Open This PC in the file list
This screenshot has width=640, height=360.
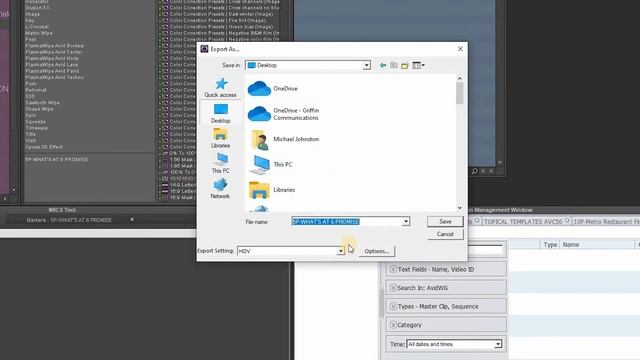[271, 164]
